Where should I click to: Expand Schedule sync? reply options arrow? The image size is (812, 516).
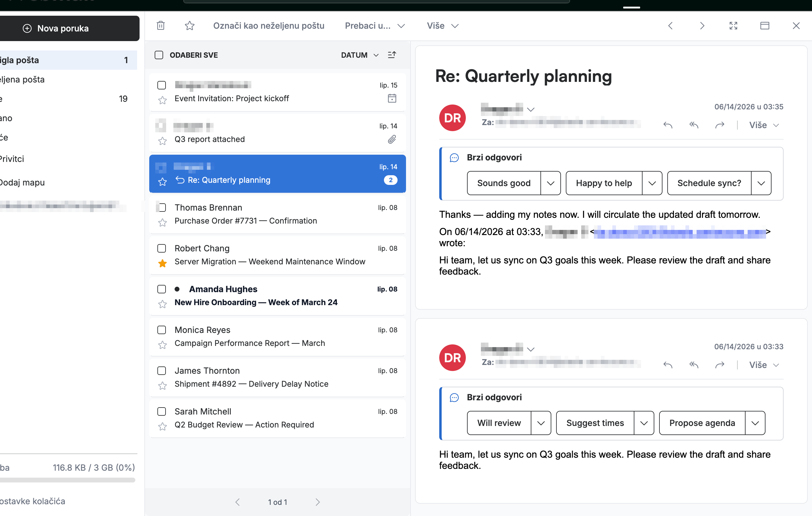pyautogui.click(x=761, y=183)
